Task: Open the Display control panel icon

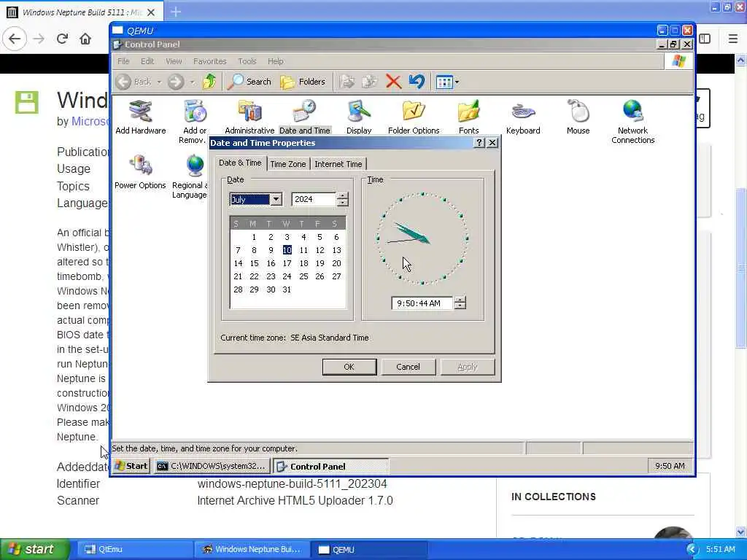Action: tap(359, 117)
